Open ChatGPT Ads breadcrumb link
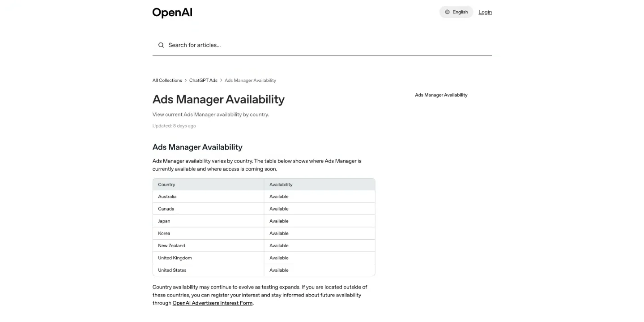Screen dimensions: 644x322 (x=203, y=81)
